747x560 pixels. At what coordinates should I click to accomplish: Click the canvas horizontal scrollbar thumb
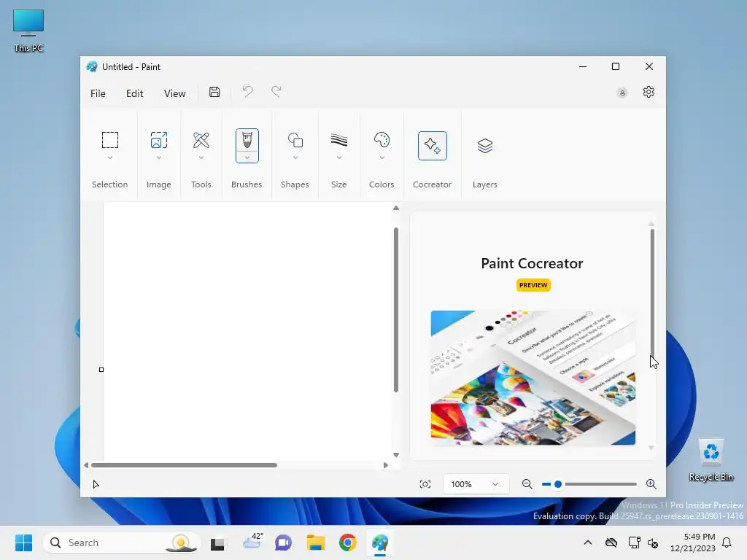point(184,465)
